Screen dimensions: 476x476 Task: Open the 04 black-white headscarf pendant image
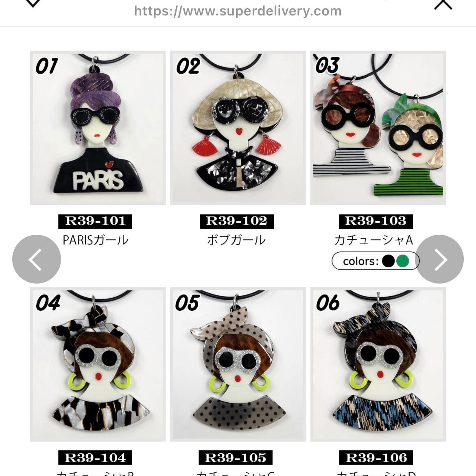coord(98,364)
